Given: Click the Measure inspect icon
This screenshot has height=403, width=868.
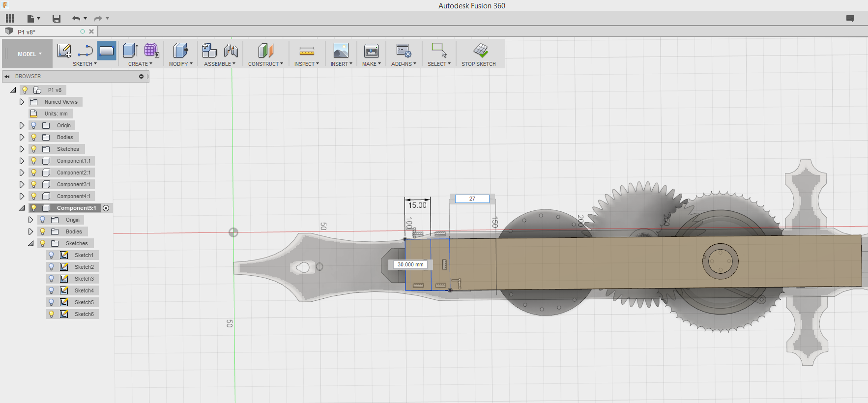Looking at the screenshot, I should (307, 50).
